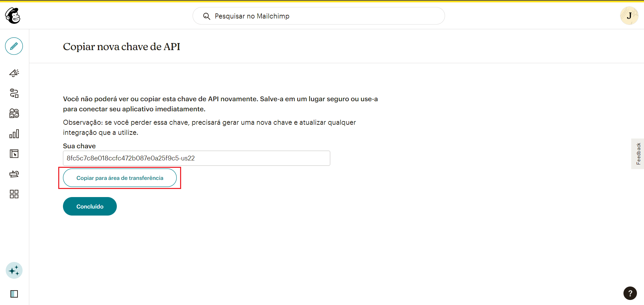Launch the AI sparkle assistant icon
Viewport: 644px width, 305px height.
(14, 270)
